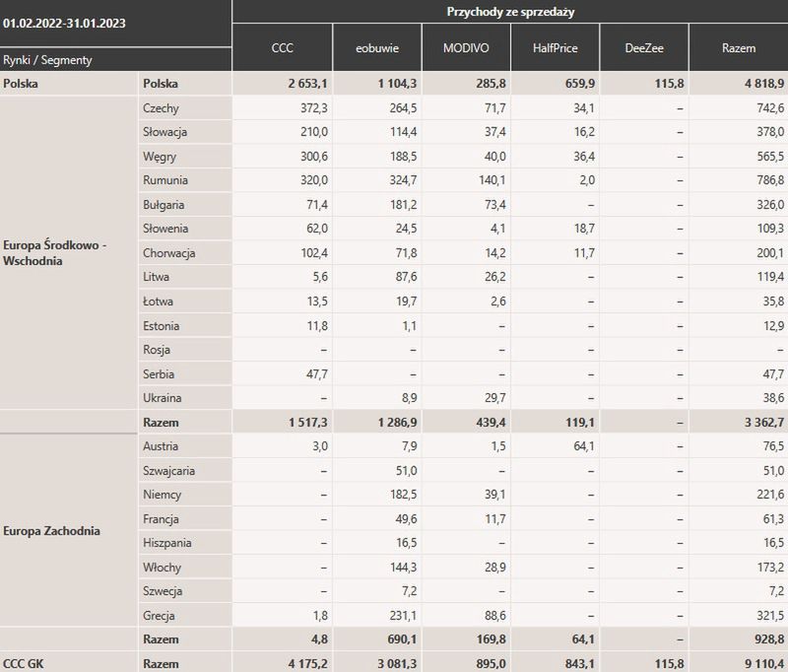Viewport: 788px width, 672px height.
Task: Click the Razem column header
Action: pyautogui.click(x=738, y=47)
